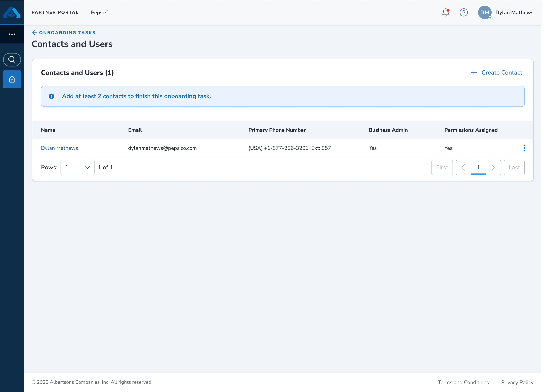Click the First page button
Image resolution: width=554 pixels, height=392 pixels.
pyautogui.click(x=442, y=167)
